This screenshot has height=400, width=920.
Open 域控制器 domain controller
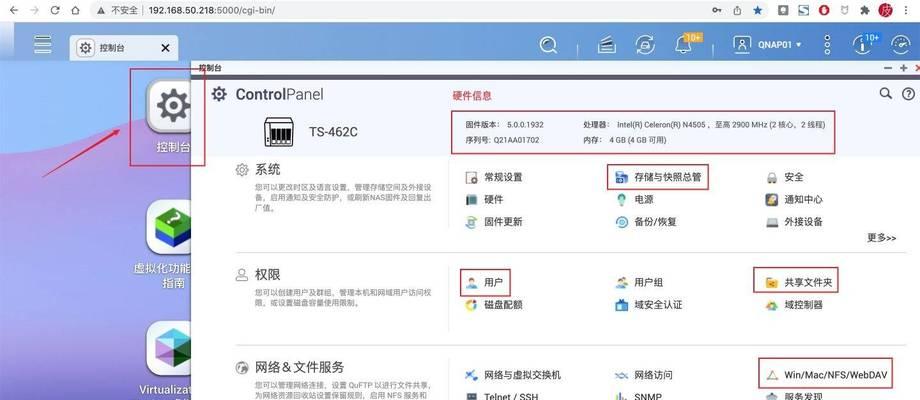click(794, 305)
